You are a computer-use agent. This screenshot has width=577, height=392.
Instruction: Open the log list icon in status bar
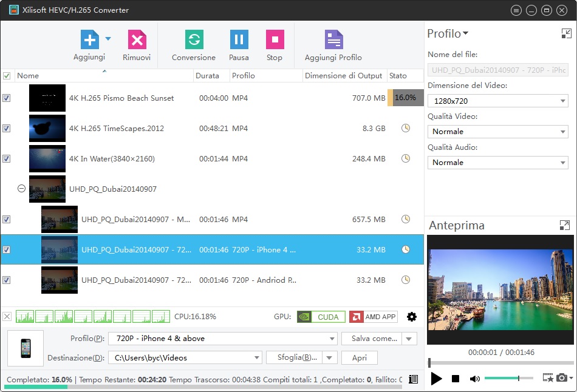[413, 379]
